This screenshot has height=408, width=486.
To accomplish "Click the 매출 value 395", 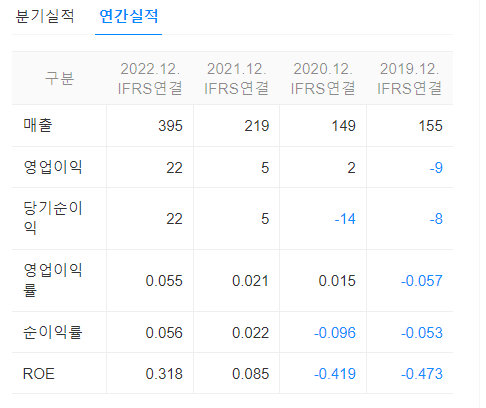I will pyautogui.click(x=170, y=126).
